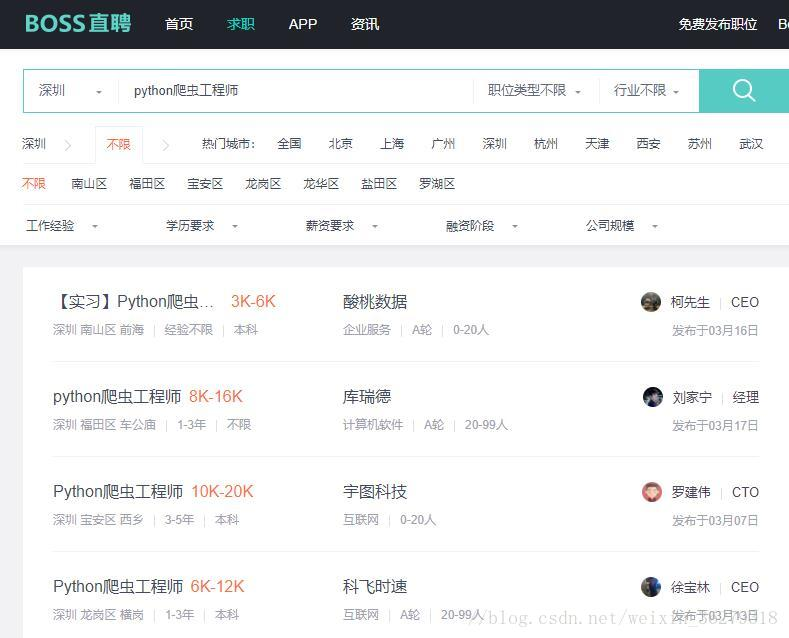789x638 pixels.
Task: Filter by 龙岗区 district
Action: (x=263, y=184)
